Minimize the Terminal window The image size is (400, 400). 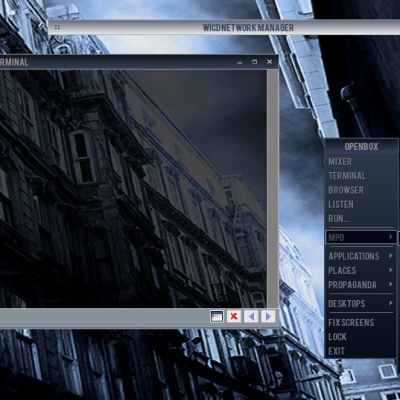point(240,62)
